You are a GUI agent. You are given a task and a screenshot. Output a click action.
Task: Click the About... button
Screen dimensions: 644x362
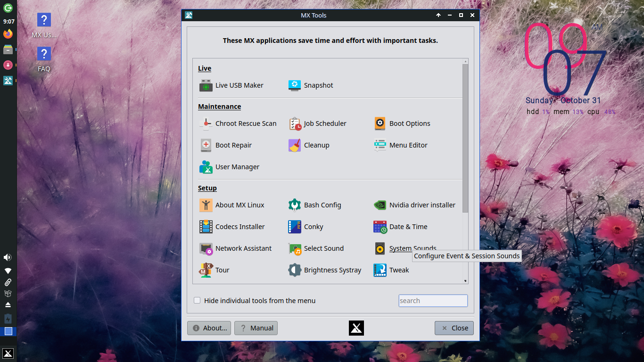point(209,328)
